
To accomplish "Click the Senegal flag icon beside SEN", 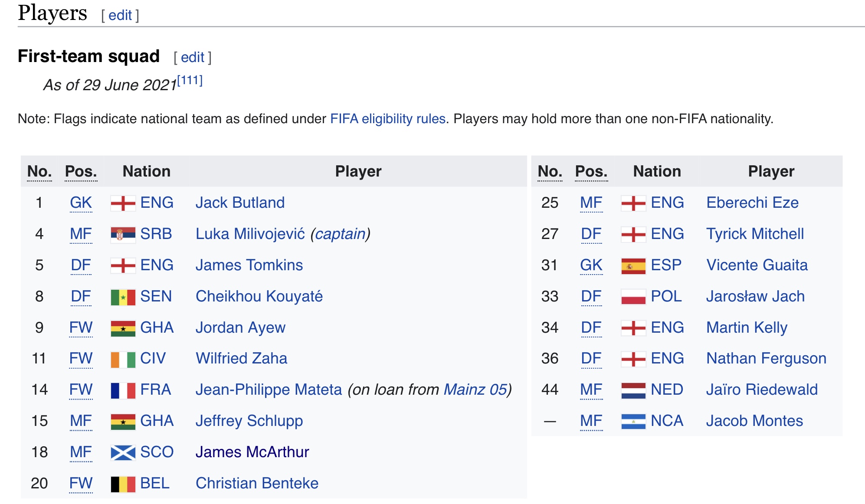I will 123,297.
